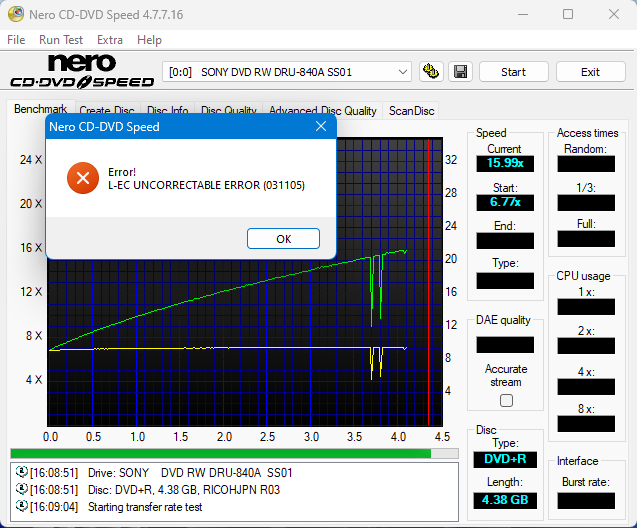
Task: Click the Start button
Action: pos(514,72)
